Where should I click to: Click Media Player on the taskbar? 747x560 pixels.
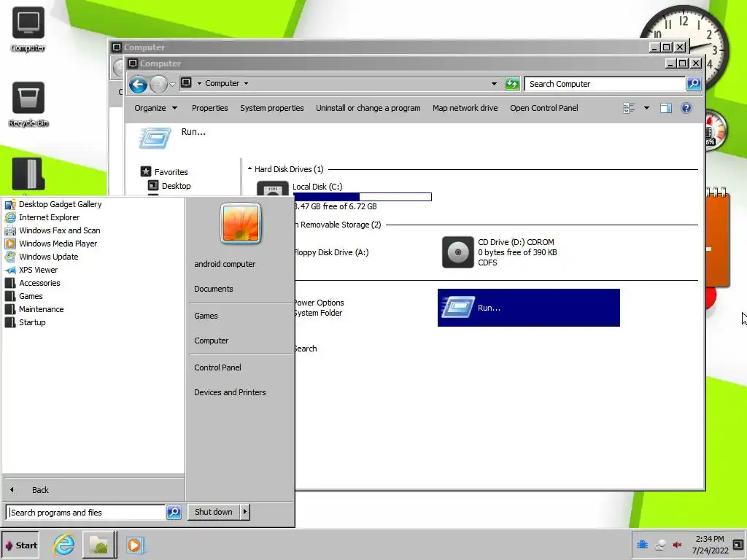[x=135, y=545]
